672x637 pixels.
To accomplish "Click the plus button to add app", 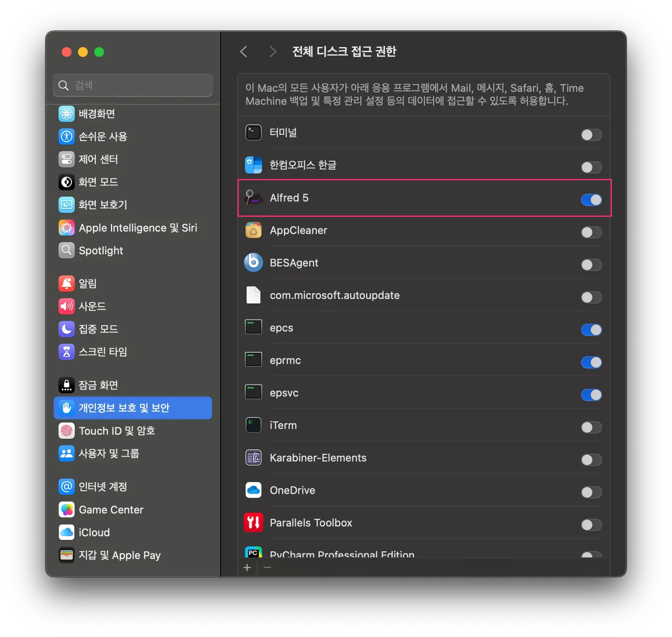I will tap(247, 568).
